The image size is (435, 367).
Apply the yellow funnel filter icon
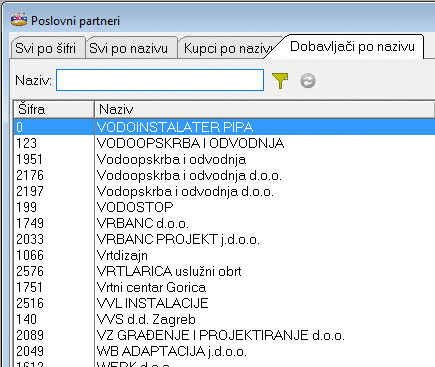coord(280,81)
